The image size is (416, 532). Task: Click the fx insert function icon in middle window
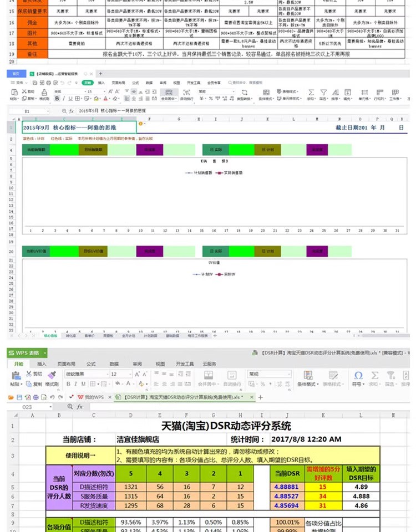click(72, 111)
